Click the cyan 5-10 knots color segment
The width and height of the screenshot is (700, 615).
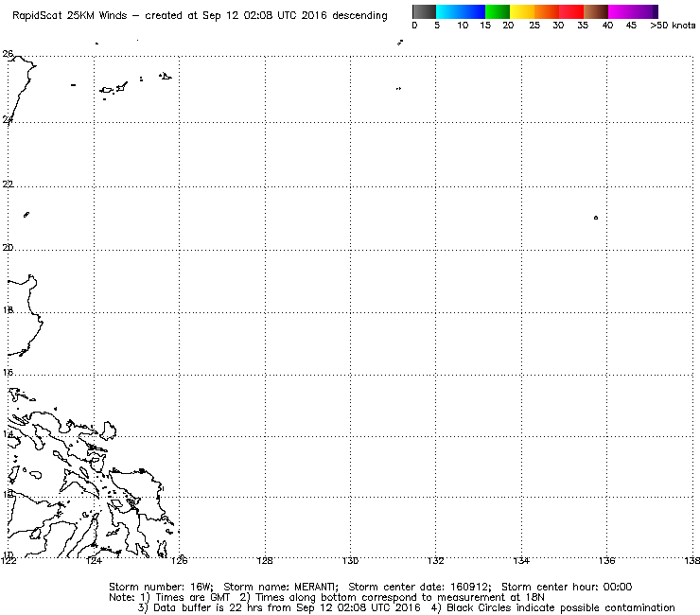[448, 11]
